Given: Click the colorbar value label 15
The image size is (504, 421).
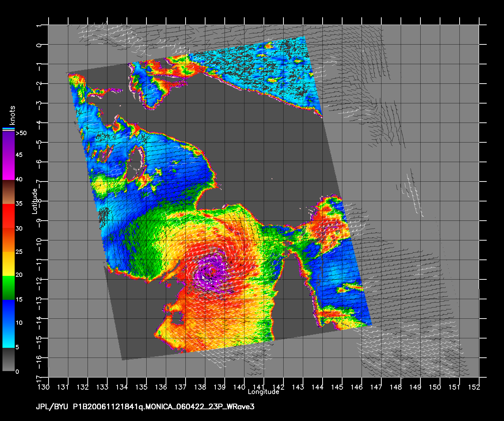Looking at the screenshot, I should 19,299.
